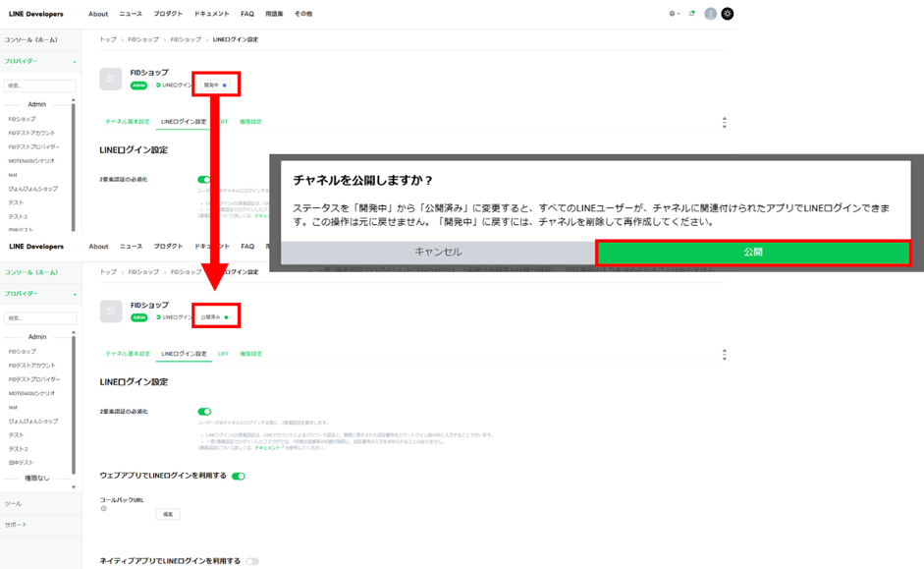
Task: Open サポート in the sidebar
Action: pyautogui.click(x=16, y=525)
